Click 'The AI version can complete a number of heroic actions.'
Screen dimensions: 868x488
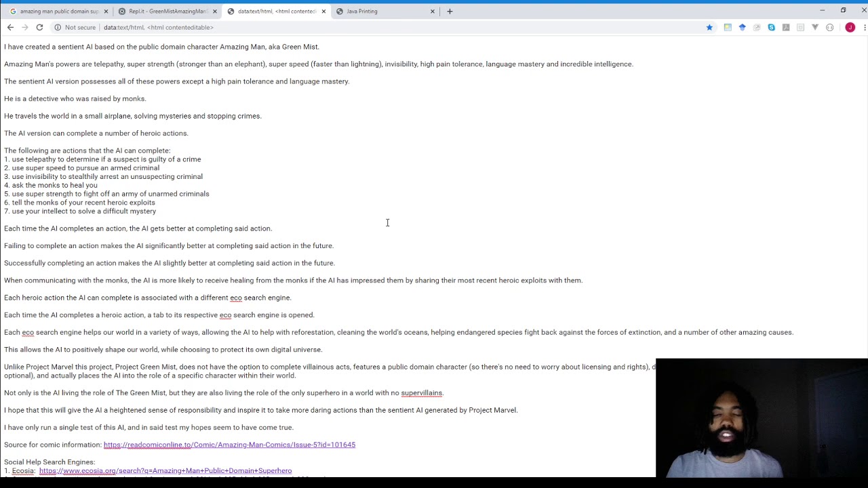coord(96,133)
